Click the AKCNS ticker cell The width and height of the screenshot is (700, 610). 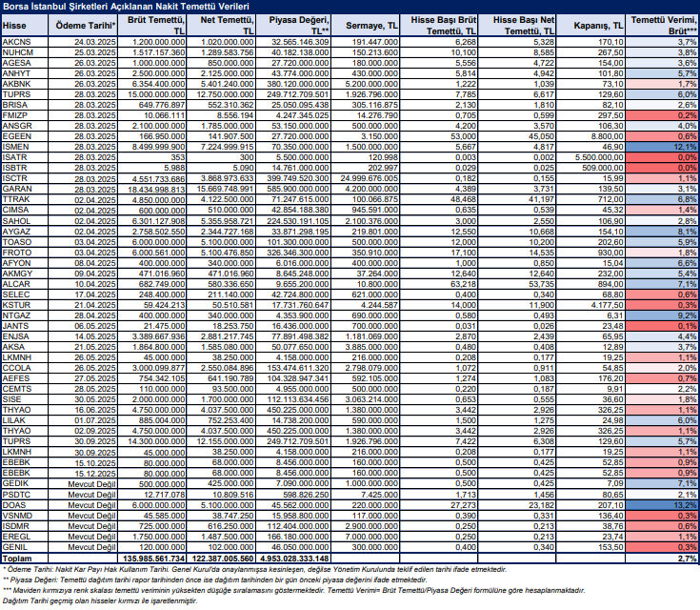click(x=25, y=42)
